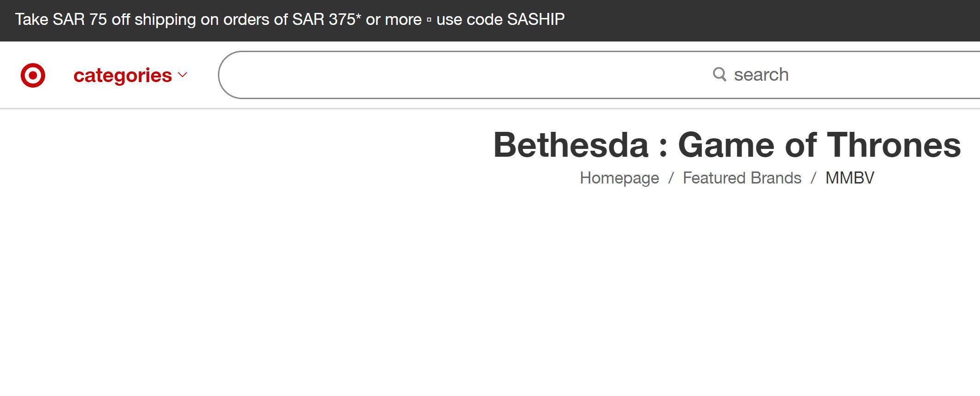The height and width of the screenshot is (396, 980).
Task: Click the 'search' placeholder text
Action: (x=761, y=75)
